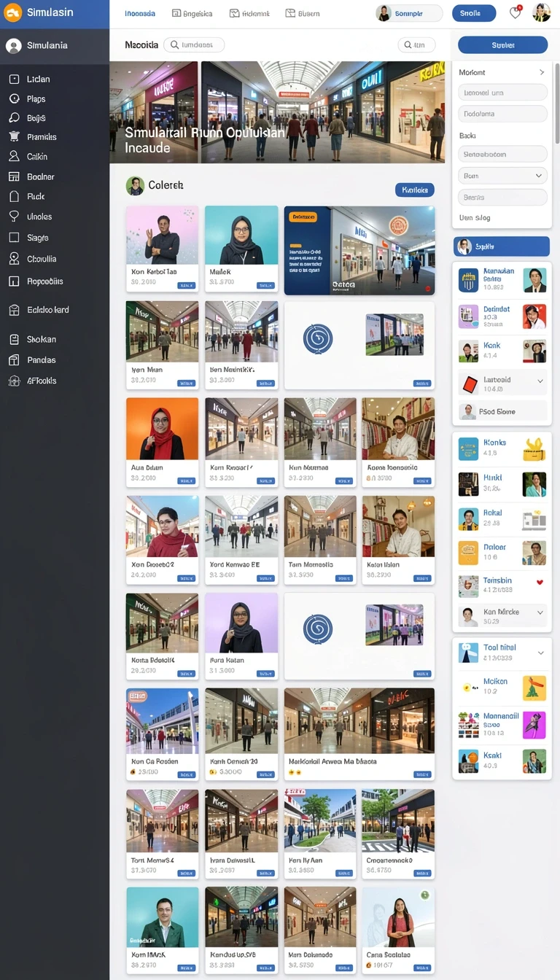560x980 pixels.
Task: Switch to the Bngesica tab
Action: point(192,13)
